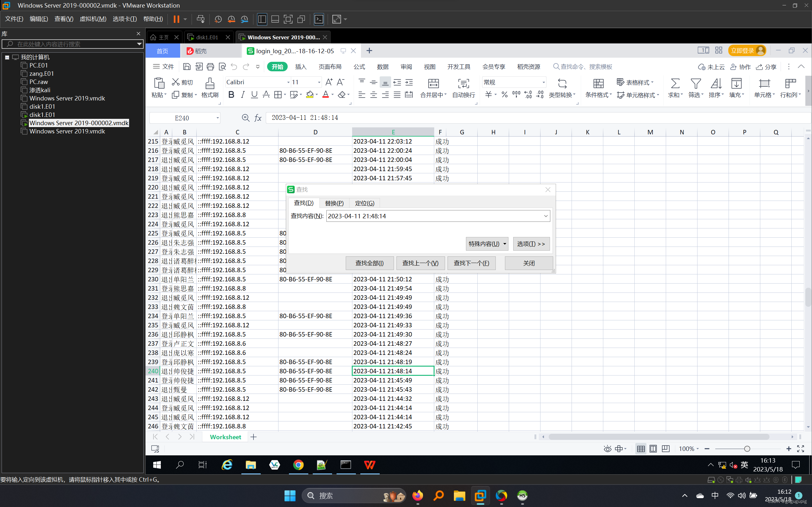The width and height of the screenshot is (812, 507).
Task: Toggle Wrap Text (自动换行) button
Action: pyautogui.click(x=463, y=84)
